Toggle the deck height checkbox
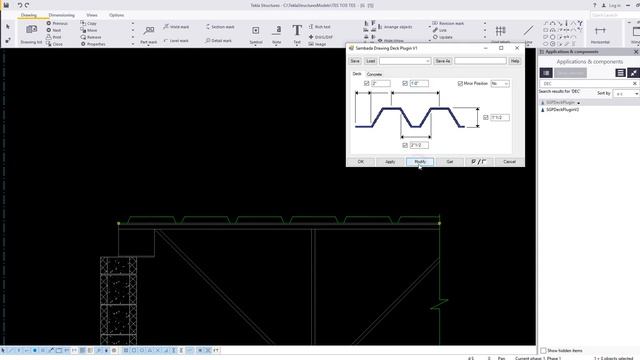This screenshot has width=640, height=360. click(486, 118)
